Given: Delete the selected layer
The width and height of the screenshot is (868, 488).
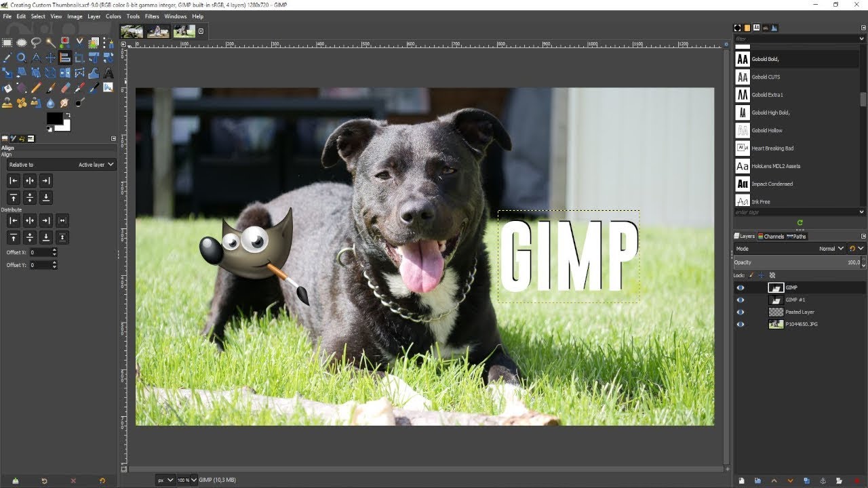Looking at the screenshot, I should coord(856,481).
